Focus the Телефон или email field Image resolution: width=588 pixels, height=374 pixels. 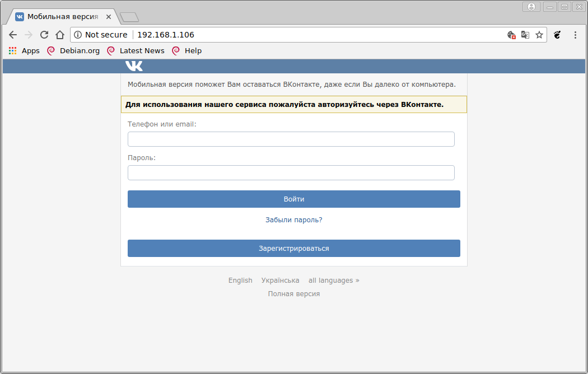click(x=291, y=139)
